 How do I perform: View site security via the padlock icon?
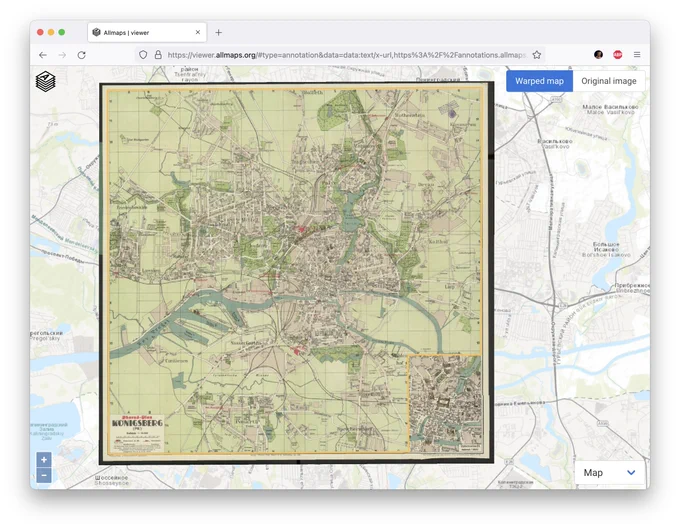[158, 55]
